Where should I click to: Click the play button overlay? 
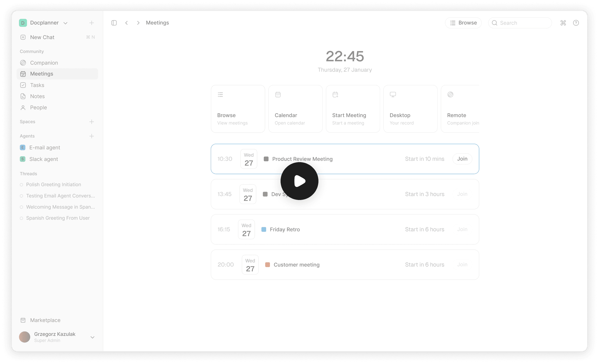tap(299, 181)
